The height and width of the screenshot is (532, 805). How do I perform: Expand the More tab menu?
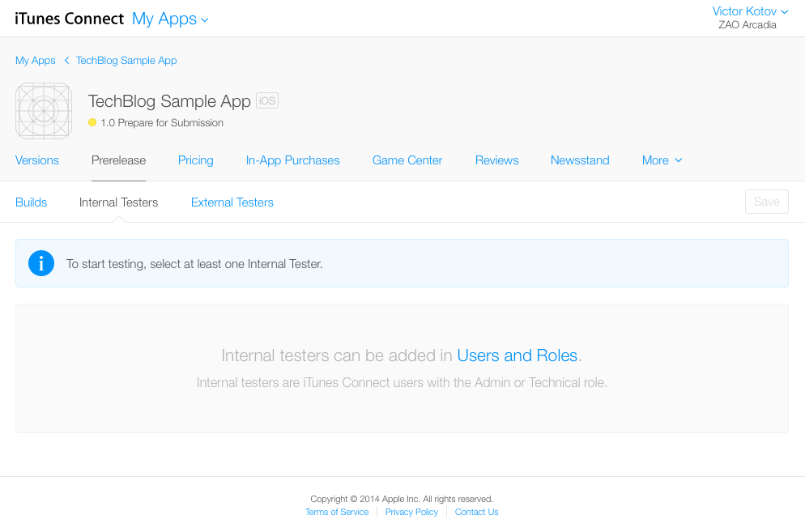coord(662,160)
